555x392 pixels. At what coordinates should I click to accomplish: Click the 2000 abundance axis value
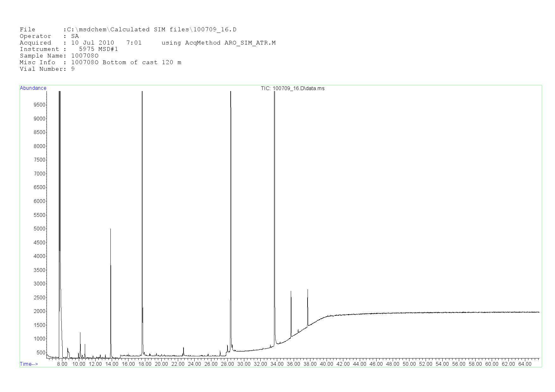coord(39,311)
